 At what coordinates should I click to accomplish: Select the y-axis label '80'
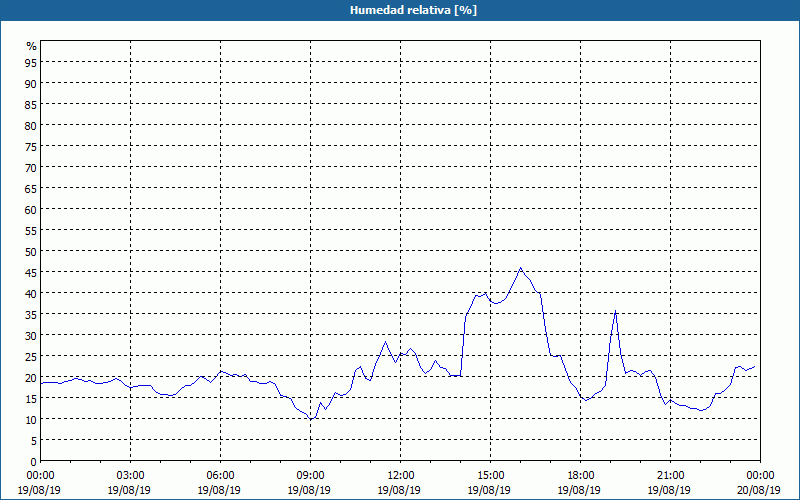tap(31, 125)
